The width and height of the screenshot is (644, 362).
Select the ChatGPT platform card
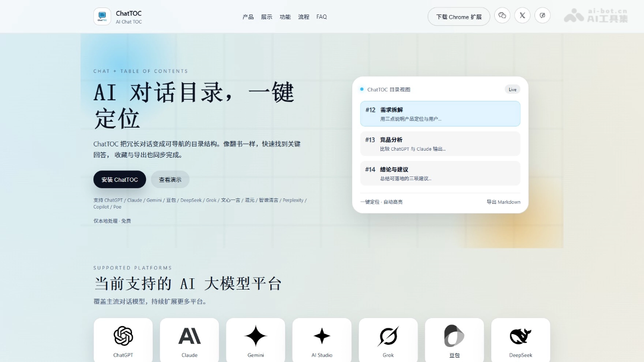(123, 340)
